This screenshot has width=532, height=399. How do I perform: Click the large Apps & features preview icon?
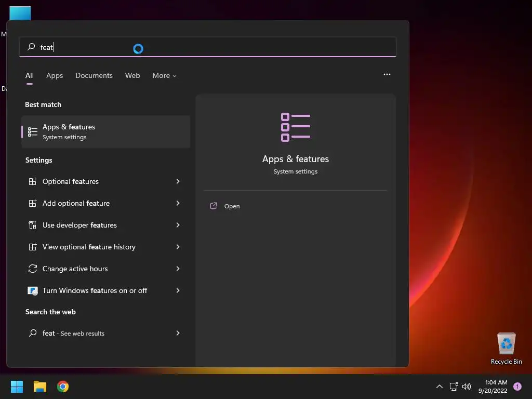click(296, 127)
